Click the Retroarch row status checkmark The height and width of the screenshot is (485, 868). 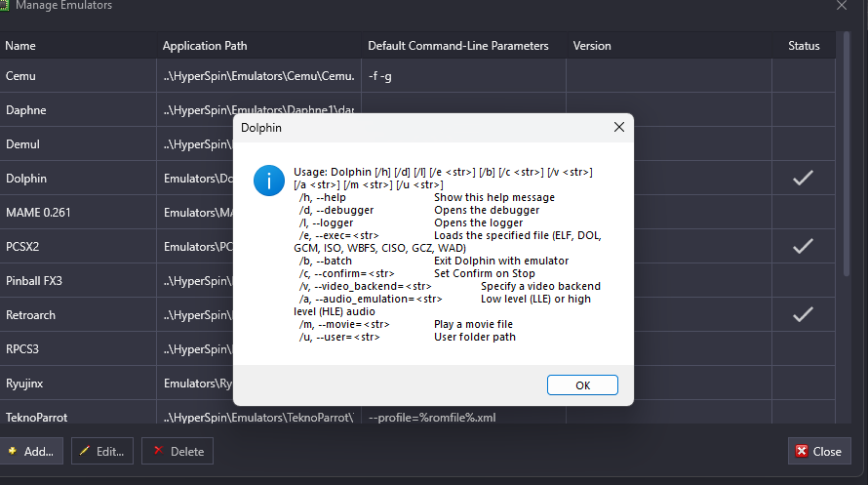803,314
